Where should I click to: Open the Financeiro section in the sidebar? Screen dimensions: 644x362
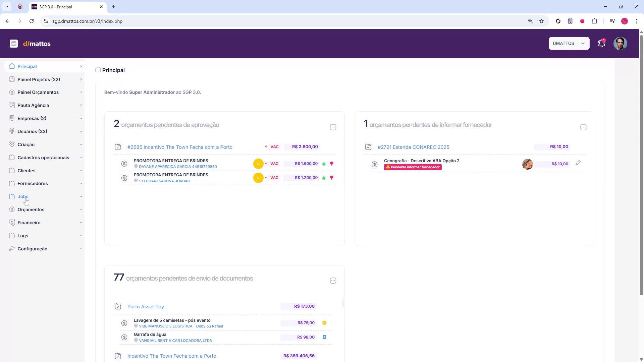[x=29, y=222]
